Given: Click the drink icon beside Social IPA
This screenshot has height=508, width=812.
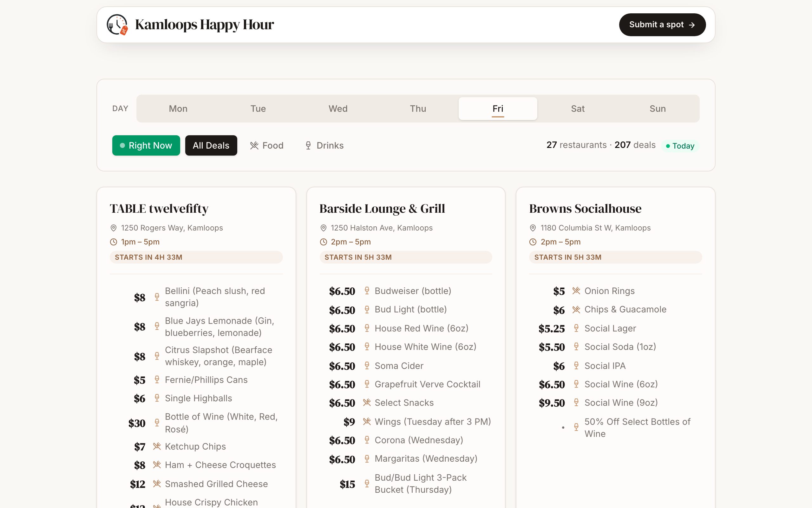Looking at the screenshot, I should [x=576, y=365].
